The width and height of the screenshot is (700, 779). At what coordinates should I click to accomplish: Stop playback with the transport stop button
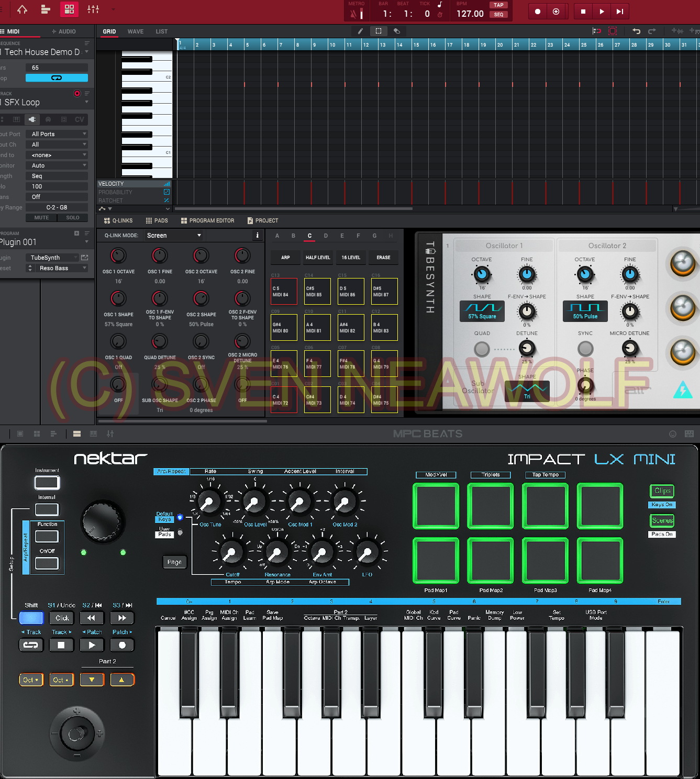pyautogui.click(x=583, y=12)
